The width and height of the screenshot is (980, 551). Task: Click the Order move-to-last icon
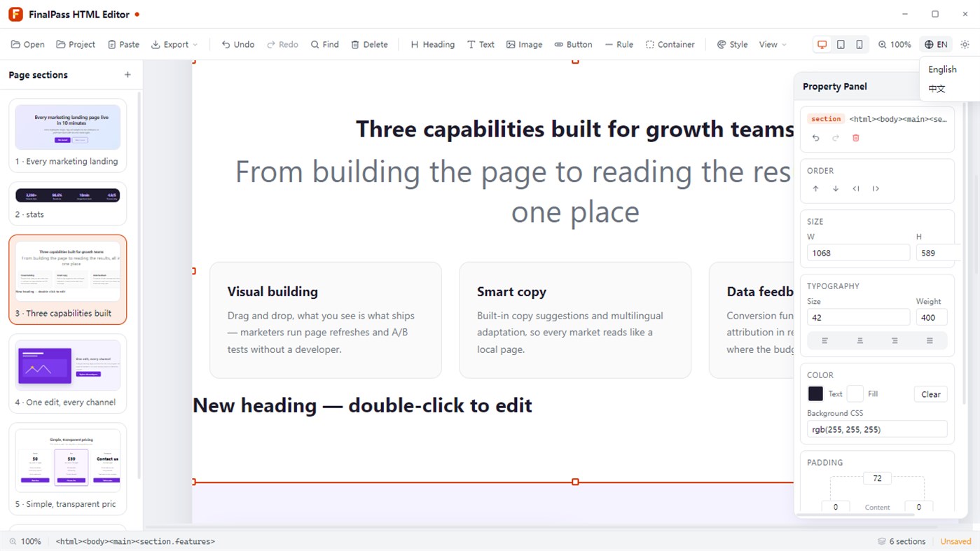click(876, 188)
